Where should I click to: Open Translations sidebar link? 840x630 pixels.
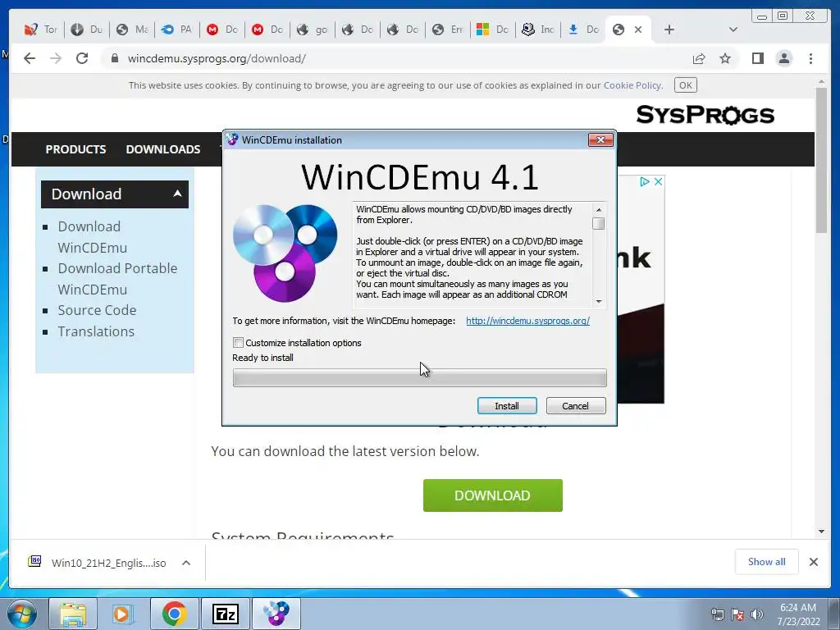(96, 331)
